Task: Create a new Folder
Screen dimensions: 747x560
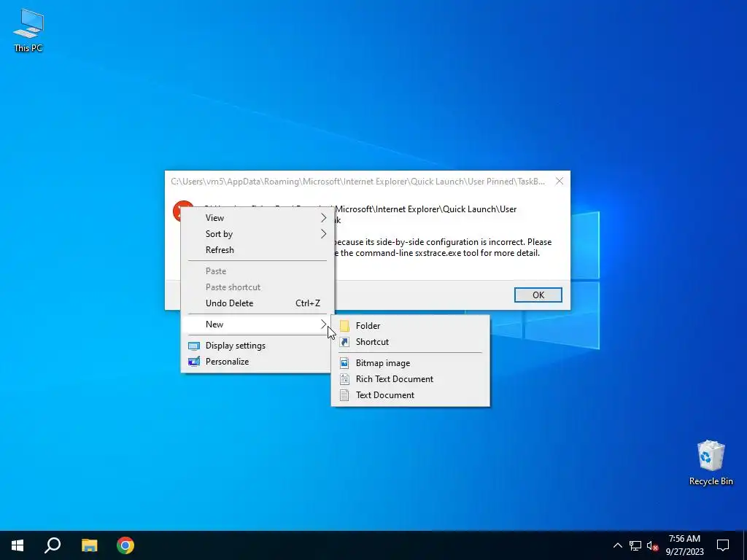Action: pyautogui.click(x=410, y=326)
